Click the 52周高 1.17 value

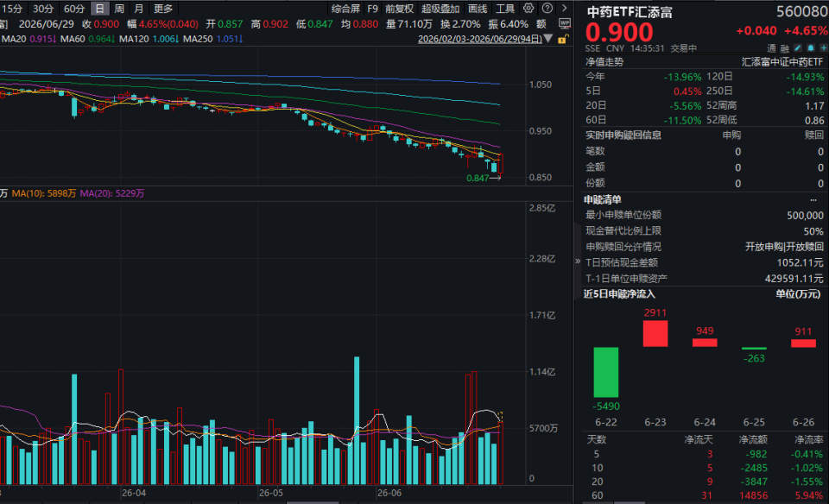[814, 106]
